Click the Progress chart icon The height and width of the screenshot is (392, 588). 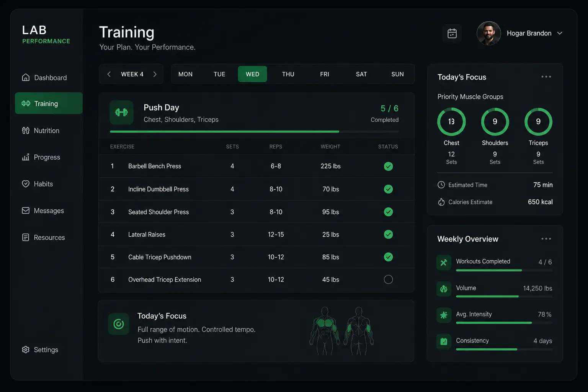tap(26, 157)
